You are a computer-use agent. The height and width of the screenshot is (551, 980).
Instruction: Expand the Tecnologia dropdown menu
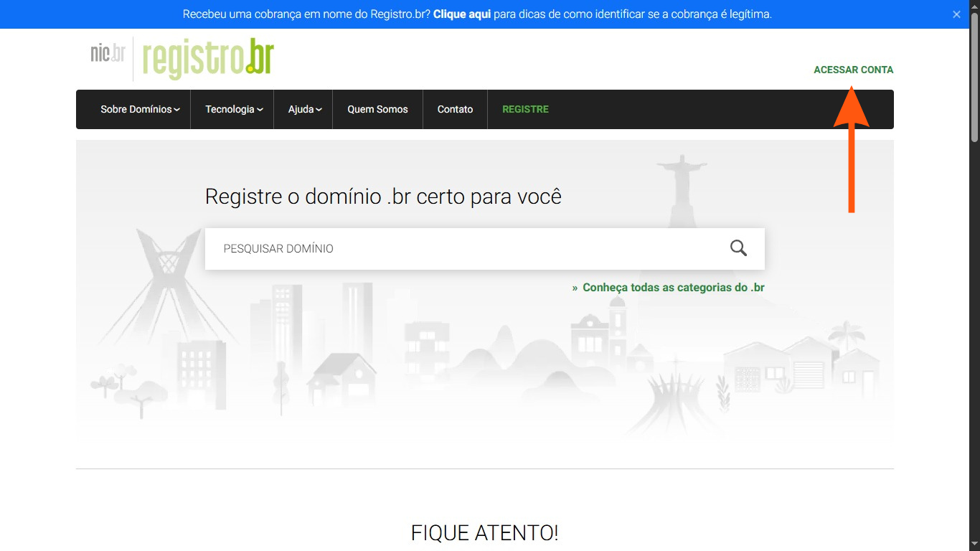(x=234, y=109)
